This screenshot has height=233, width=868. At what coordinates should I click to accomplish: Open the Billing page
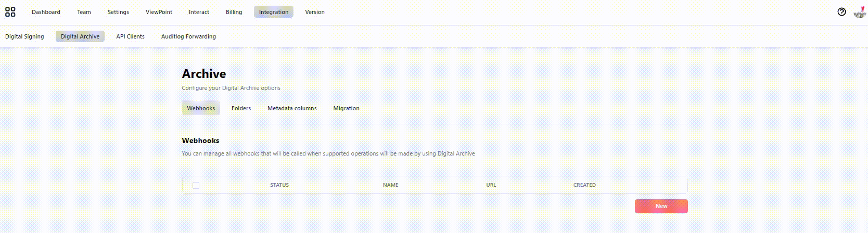point(234,12)
